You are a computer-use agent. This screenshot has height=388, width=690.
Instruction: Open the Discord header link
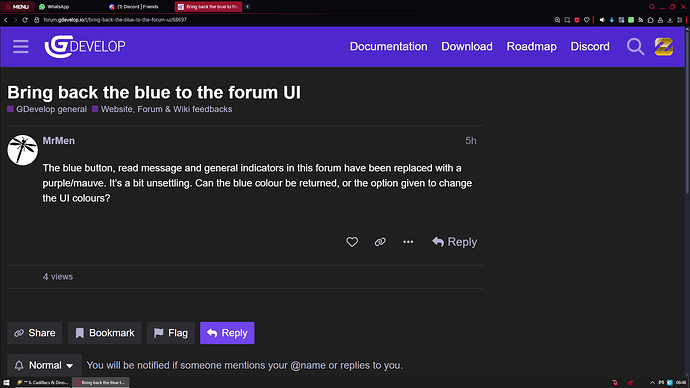(590, 46)
